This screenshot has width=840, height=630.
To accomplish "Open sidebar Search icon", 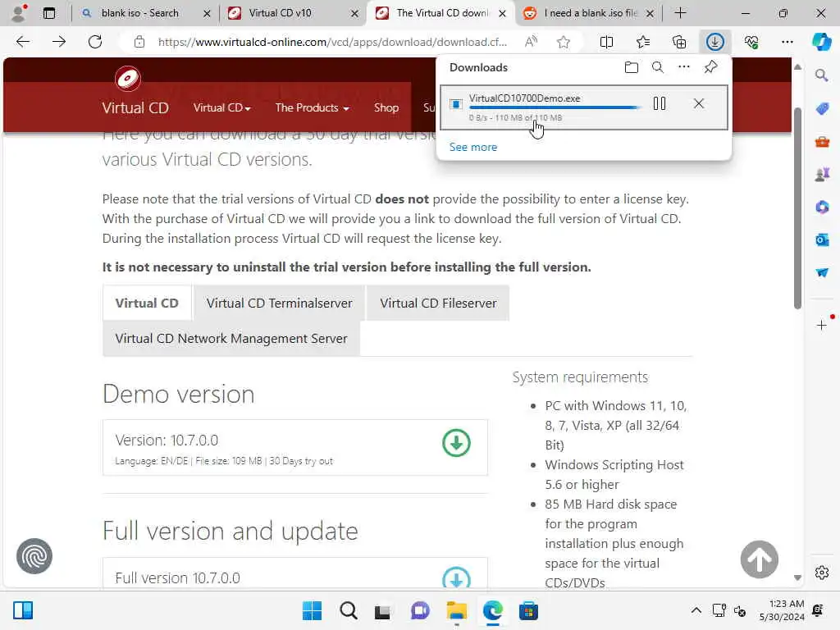I will tap(822, 75).
